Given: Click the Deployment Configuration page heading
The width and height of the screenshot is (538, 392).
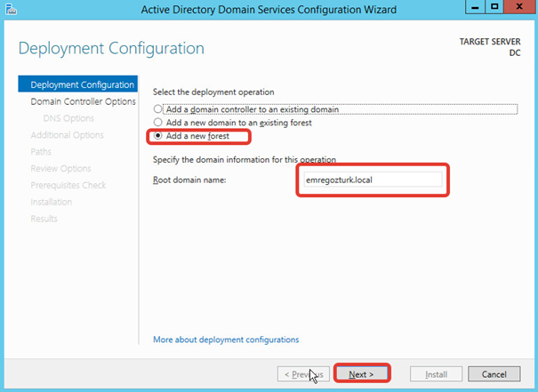Looking at the screenshot, I should [111, 48].
